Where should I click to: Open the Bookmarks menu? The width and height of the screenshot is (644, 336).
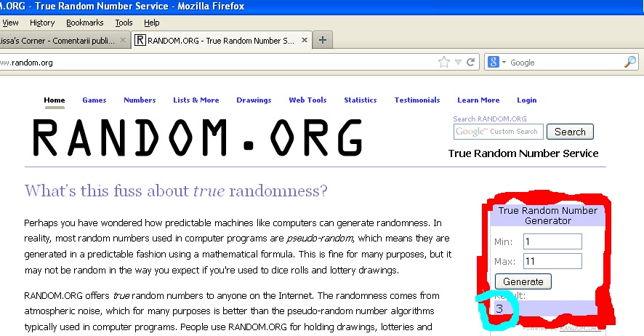coord(84,23)
